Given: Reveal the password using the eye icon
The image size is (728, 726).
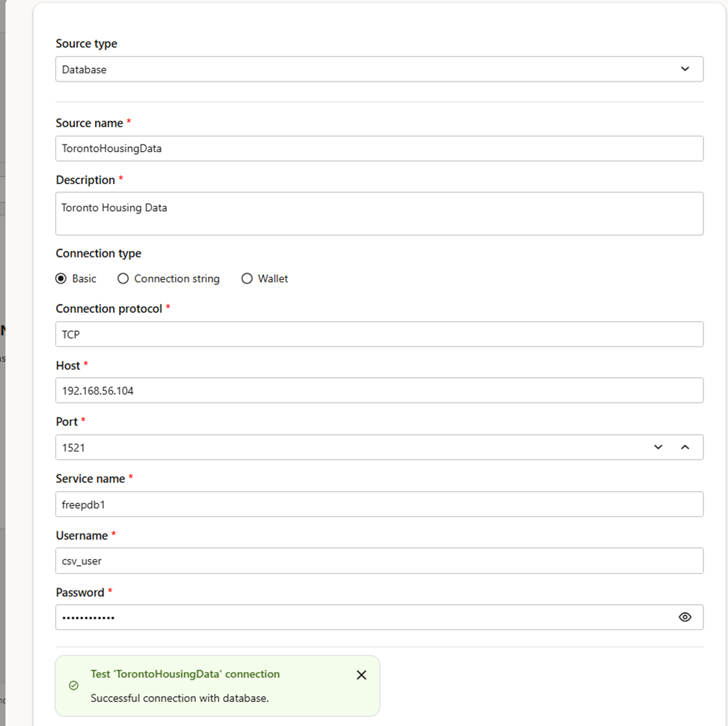Looking at the screenshot, I should pos(685,617).
